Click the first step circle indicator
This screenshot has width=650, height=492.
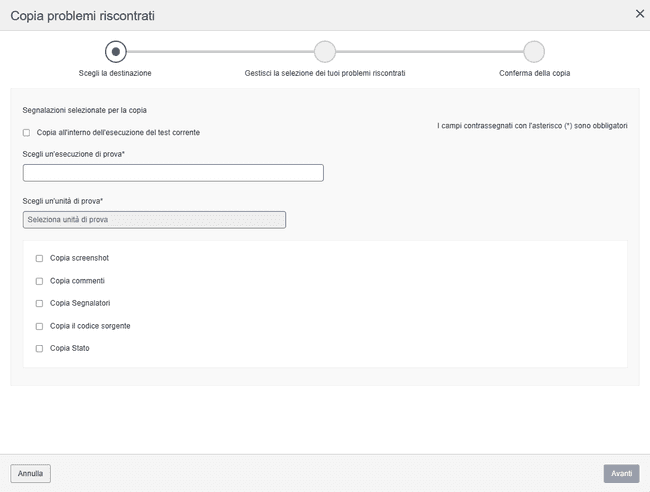(116, 51)
